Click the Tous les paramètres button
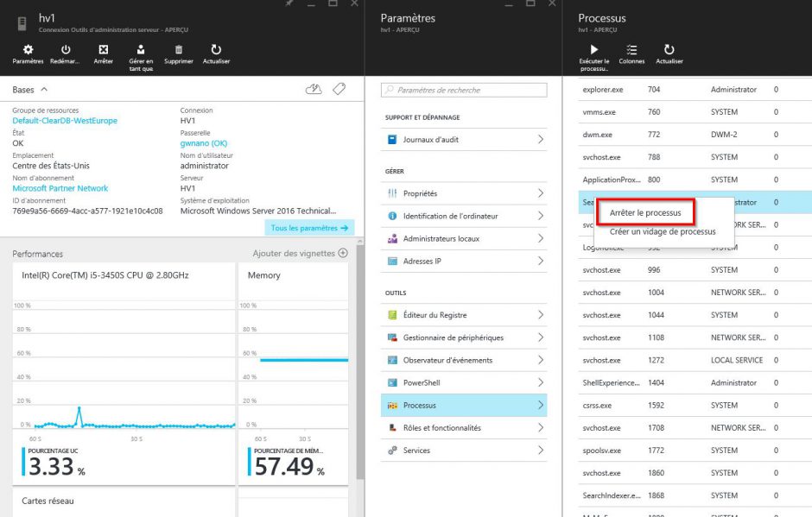 (x=309, y=228)
